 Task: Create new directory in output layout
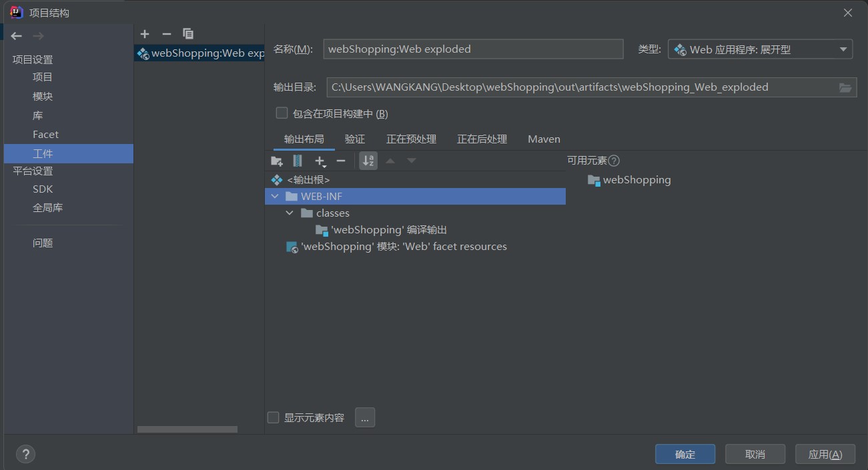tap(277, 161)
